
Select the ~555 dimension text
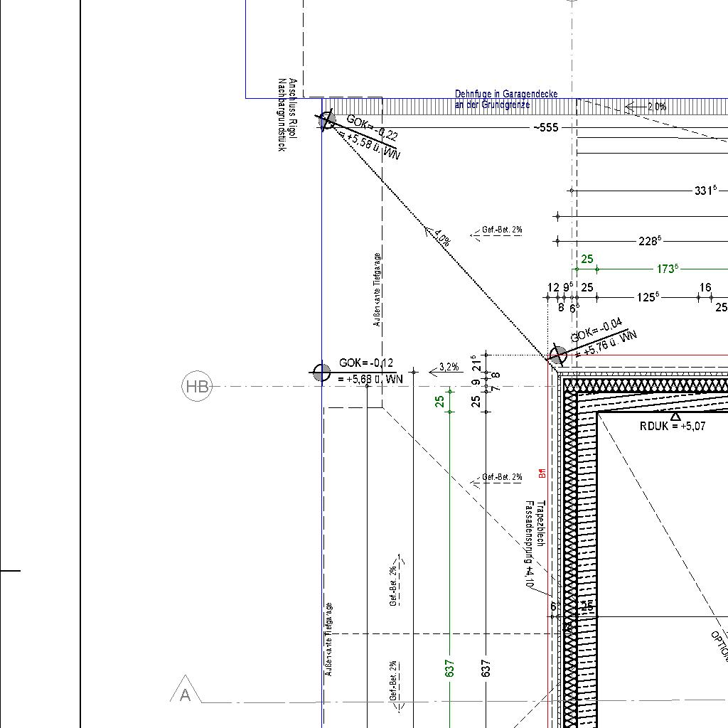pos(545,127)
